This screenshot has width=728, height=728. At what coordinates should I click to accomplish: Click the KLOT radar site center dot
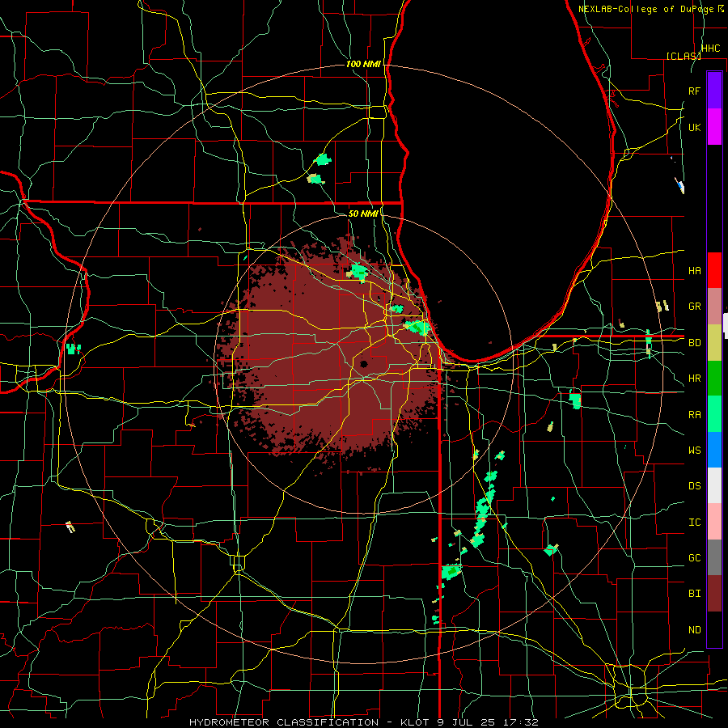364,363
